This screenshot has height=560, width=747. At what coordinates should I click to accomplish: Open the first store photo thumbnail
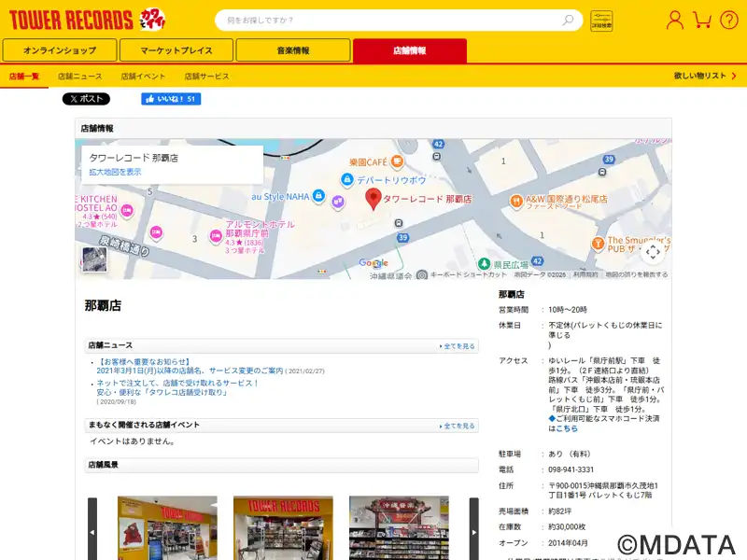[167, 527]
